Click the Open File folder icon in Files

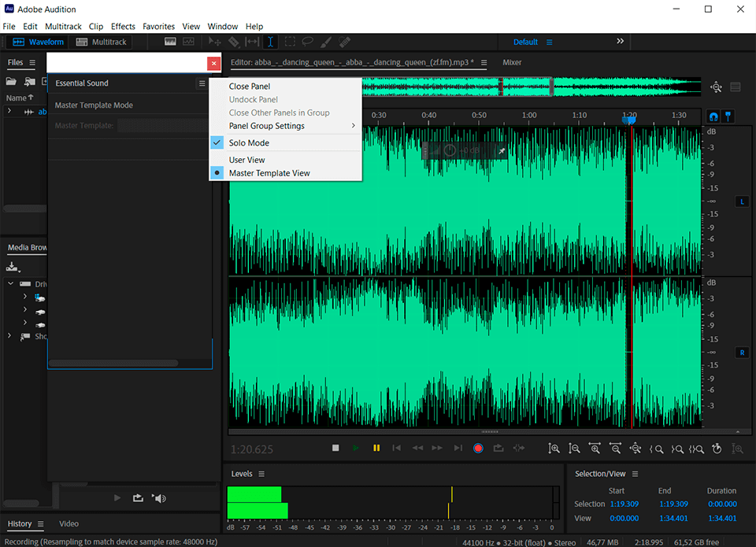click(x=12, y=81)
